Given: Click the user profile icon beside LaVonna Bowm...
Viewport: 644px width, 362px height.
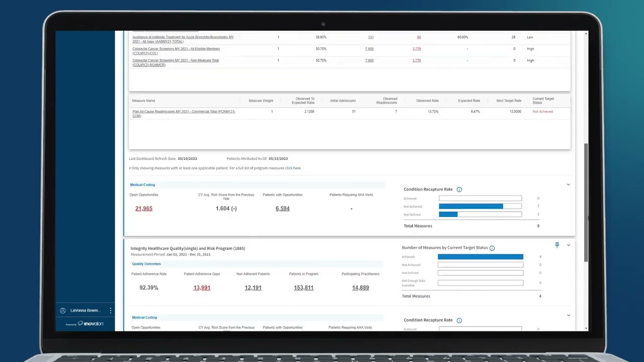Looking at the screenshot, I should [x=63, y=311].
